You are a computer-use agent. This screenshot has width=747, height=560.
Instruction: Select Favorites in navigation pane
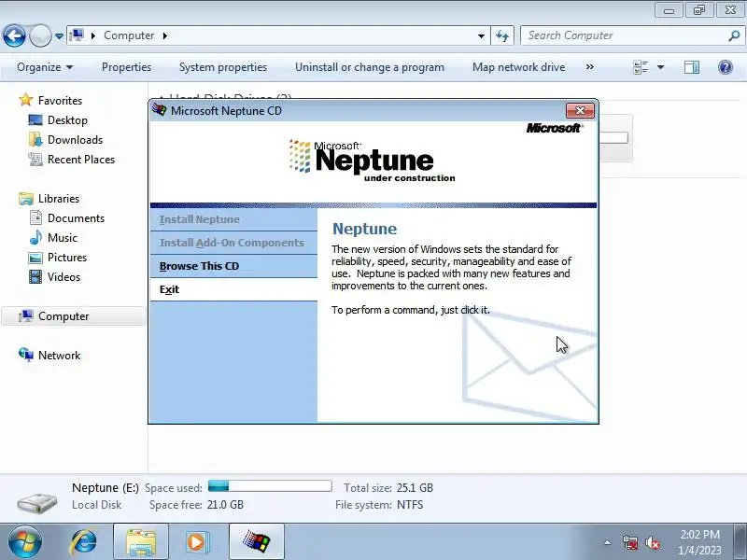point(60,101)
